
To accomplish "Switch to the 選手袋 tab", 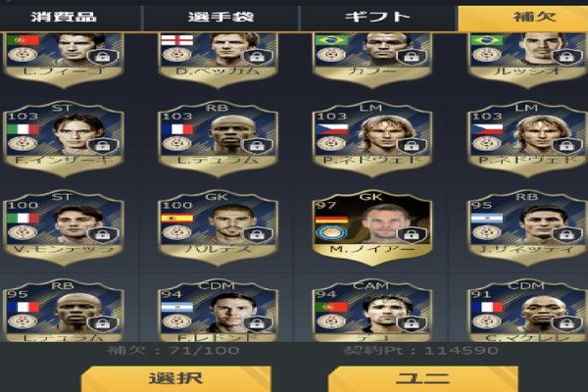I will (221, 18).
